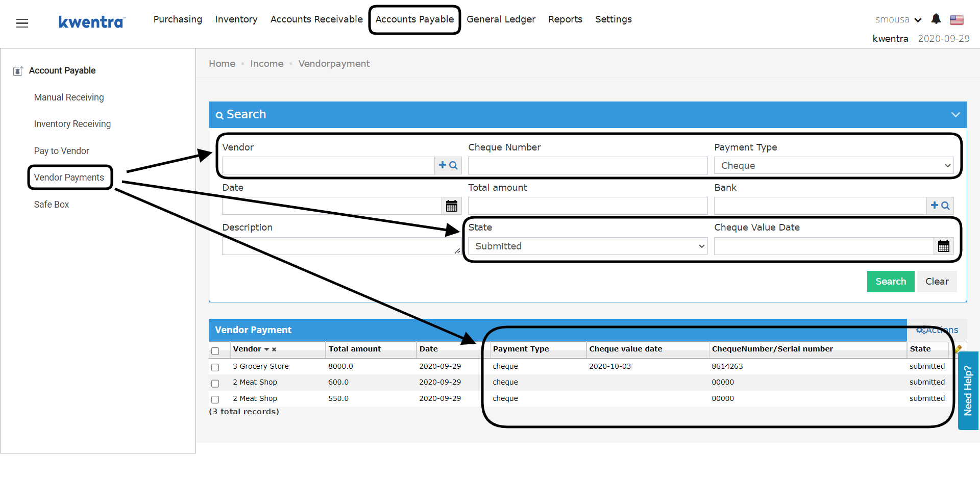
Task: Click the pencil edit icon beside State column
Action: pyautogui.click(x=958, y=349)
